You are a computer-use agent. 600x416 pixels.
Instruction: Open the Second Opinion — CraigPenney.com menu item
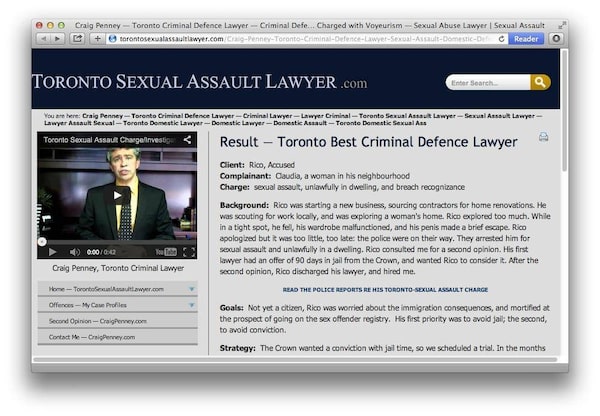(98, 321)
